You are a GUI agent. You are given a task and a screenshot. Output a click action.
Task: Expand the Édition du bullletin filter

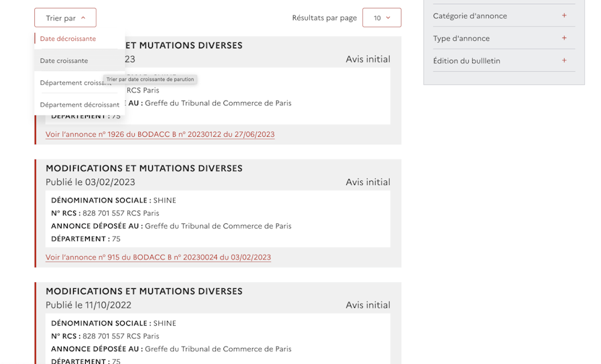coord(504,60)
